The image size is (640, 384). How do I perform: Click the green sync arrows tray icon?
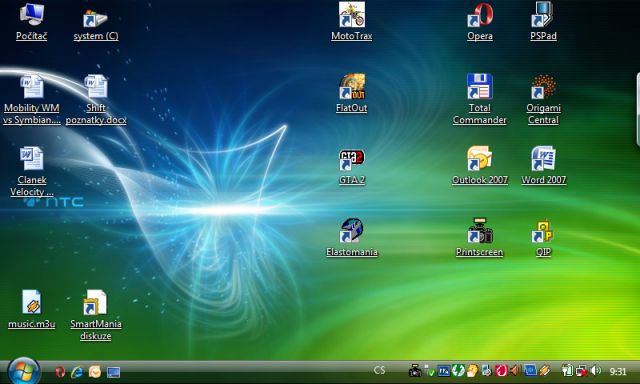tap(458, 371)
